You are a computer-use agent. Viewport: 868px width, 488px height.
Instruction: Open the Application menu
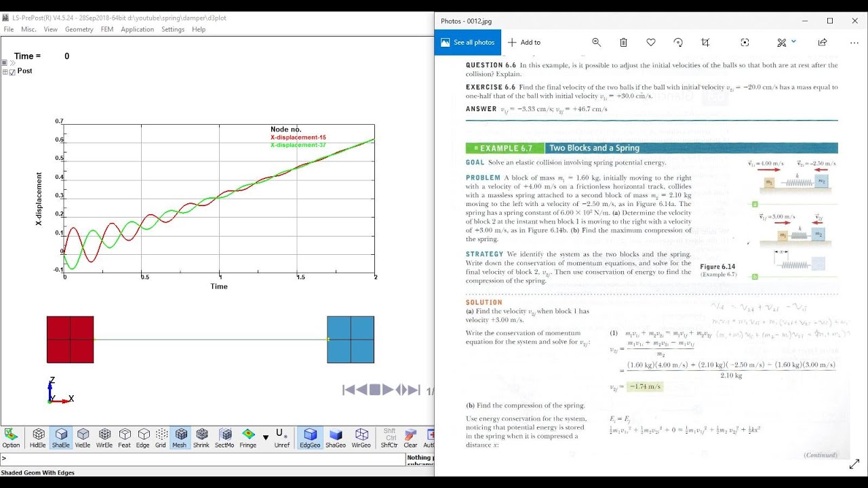coord(138,29)
